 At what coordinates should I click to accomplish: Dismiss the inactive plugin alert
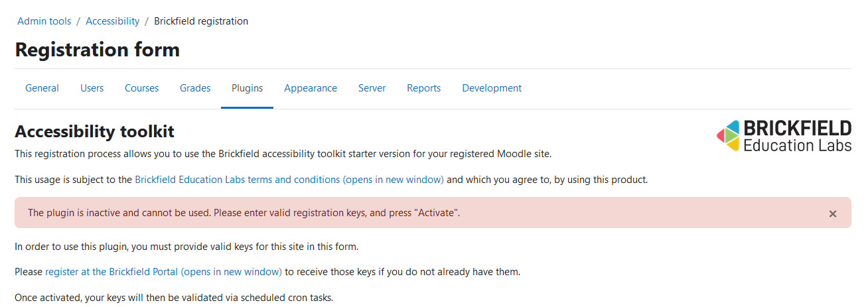click(832, 214)
